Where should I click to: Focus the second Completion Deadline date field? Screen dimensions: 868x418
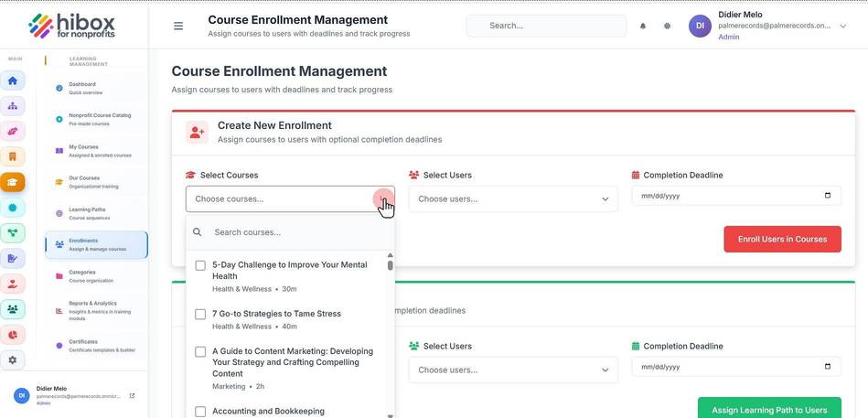click(x=736, y=367)
